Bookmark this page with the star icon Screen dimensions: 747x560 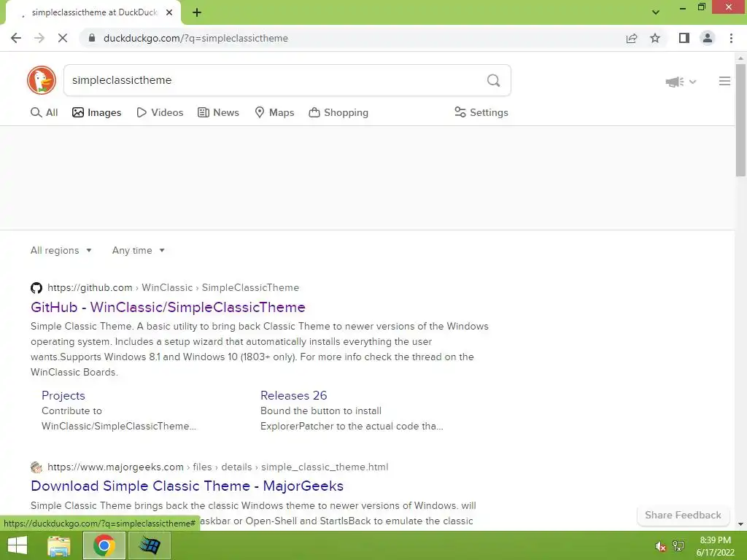click(655, 38)
